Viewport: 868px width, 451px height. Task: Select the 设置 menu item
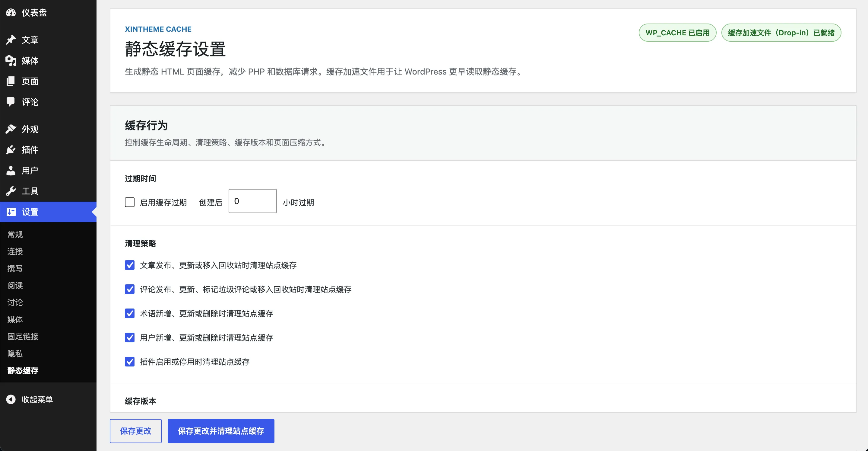(x=48, y=212)
